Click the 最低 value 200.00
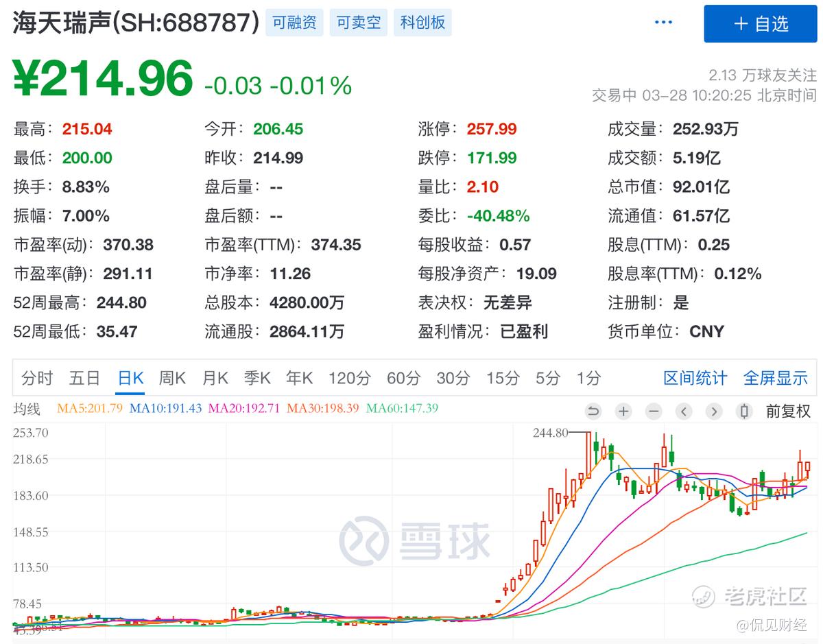Viewport: 823px width, 644px height. [87, 158]
